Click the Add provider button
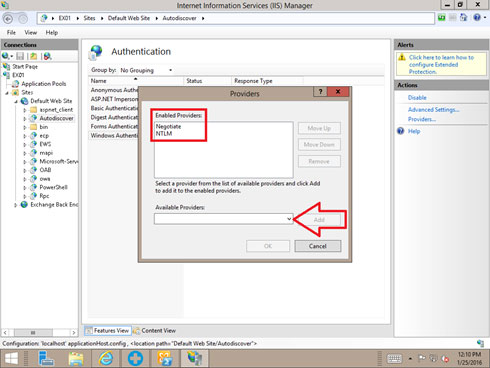 [319, 220]
